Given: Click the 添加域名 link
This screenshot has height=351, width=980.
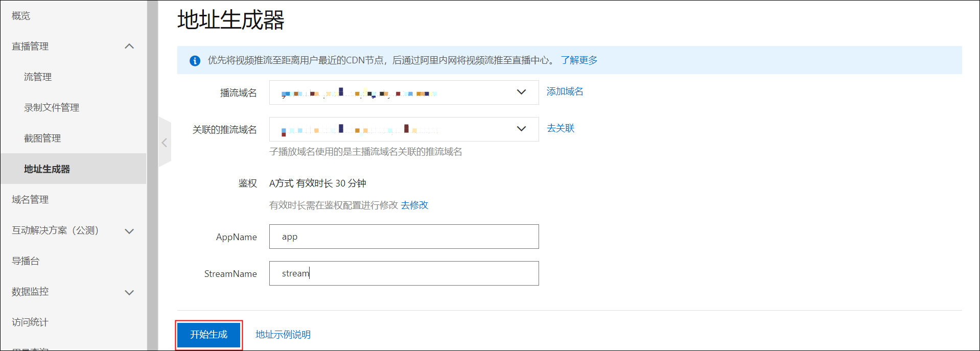Looking at the screenshot, I should pos(565,91).
